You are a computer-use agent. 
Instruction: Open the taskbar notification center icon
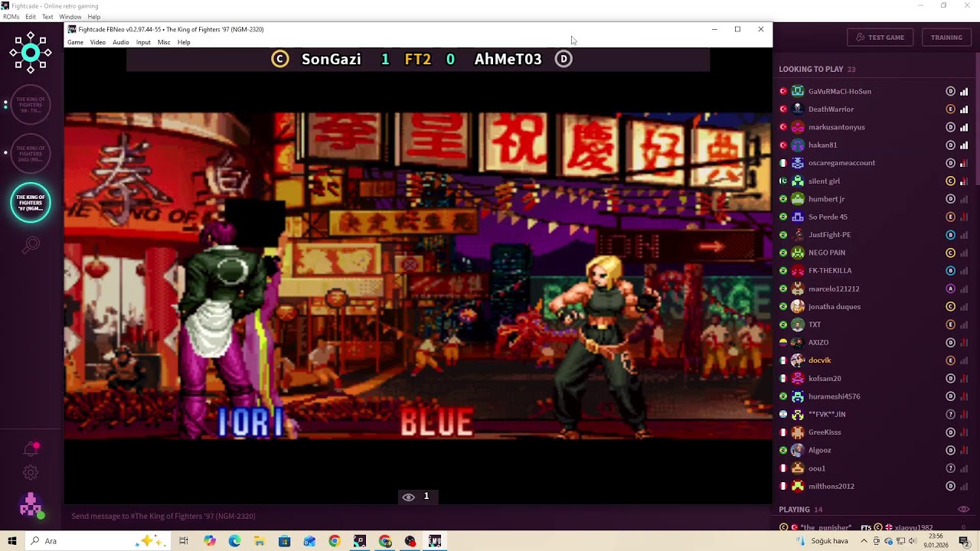[x=964, y=541]
